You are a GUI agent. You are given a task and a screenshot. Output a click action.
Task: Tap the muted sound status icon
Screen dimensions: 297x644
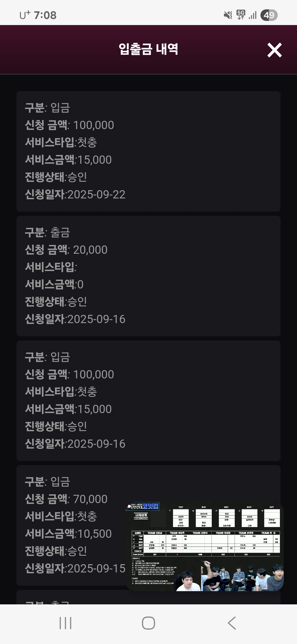[x=228, y=15]
